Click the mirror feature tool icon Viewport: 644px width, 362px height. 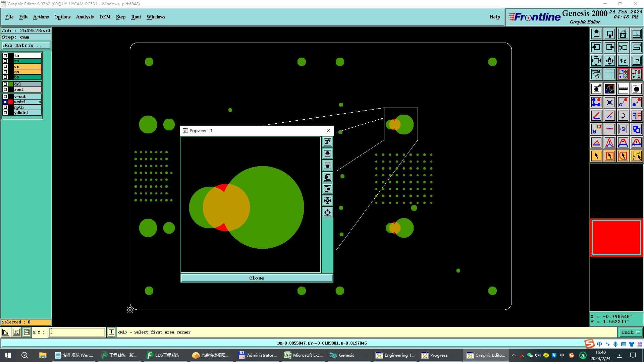coord(636,116)
